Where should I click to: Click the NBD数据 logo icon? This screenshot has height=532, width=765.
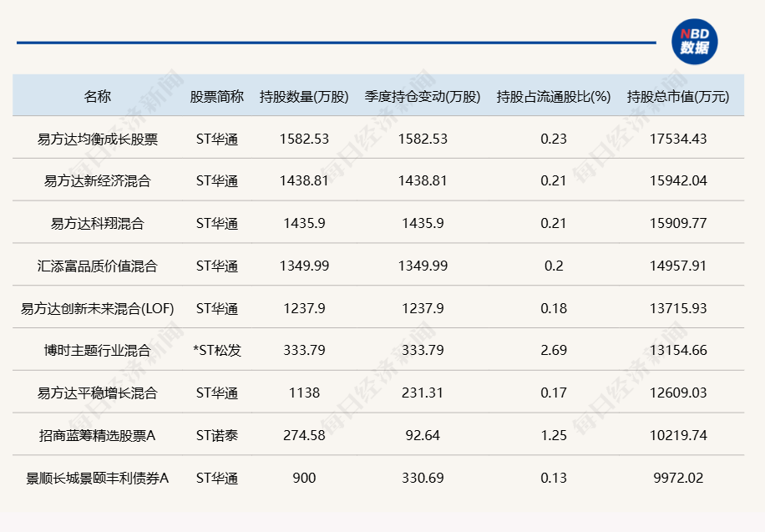[694, 41]
